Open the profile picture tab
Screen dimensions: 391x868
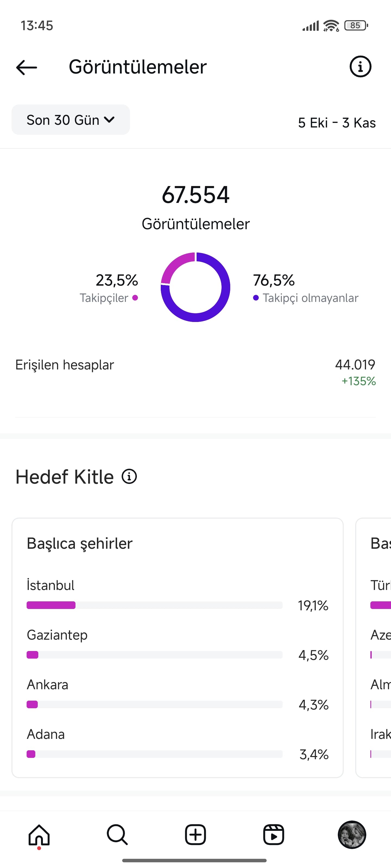click(x=352, y=835)
